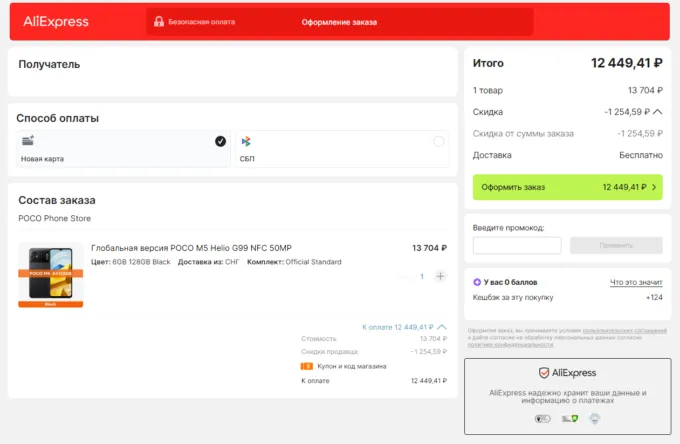Decrease product quantity with the minus button
This screenshot has width=680, height=444.
click(404, 276)
